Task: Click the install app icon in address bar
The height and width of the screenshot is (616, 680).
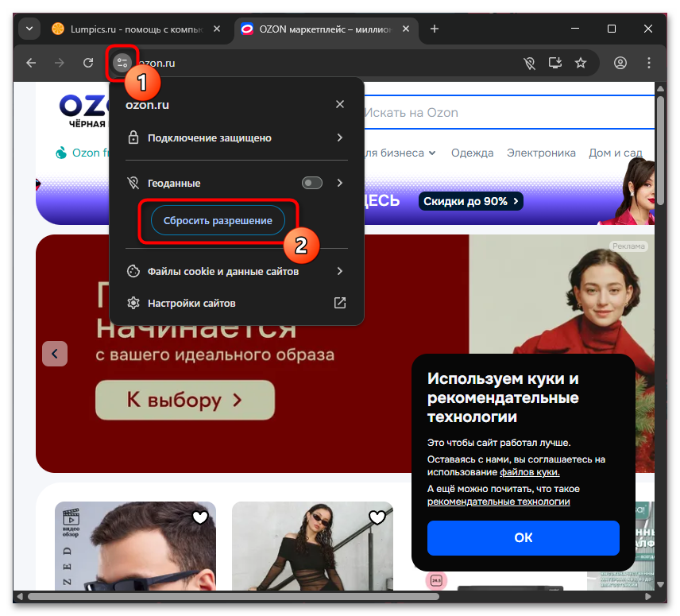Action: (555, 63)
